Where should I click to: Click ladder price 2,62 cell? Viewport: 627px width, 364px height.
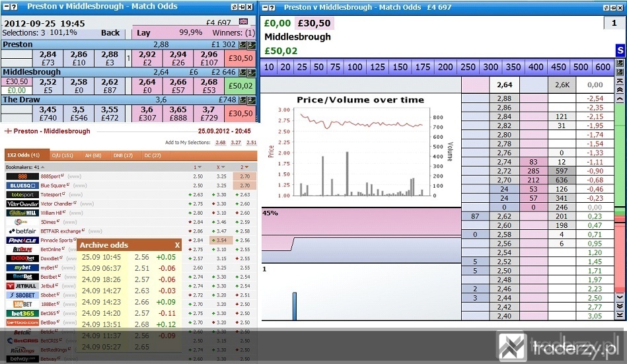tap(504, 217)
